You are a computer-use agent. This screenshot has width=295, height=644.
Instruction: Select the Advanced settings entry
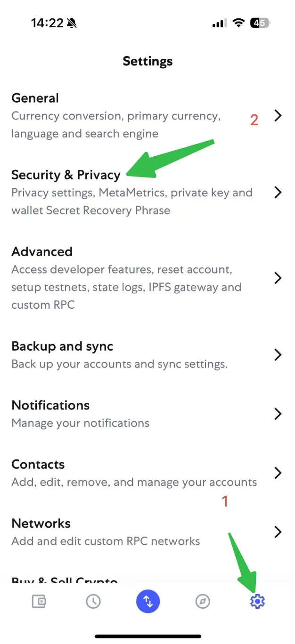point(147,278)
